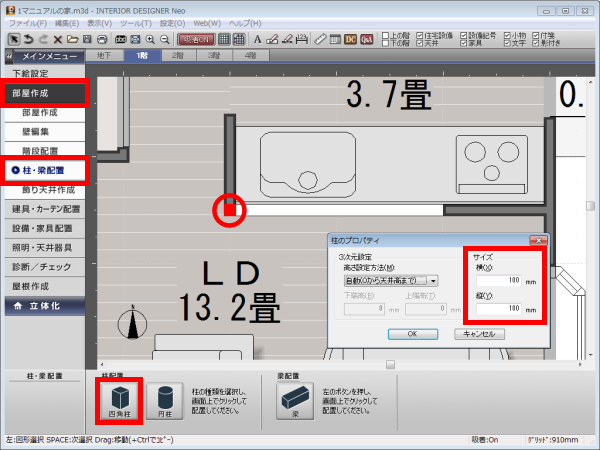
Task: Switch to the 2階 floor tab
Action: click(x=177, y=56)
